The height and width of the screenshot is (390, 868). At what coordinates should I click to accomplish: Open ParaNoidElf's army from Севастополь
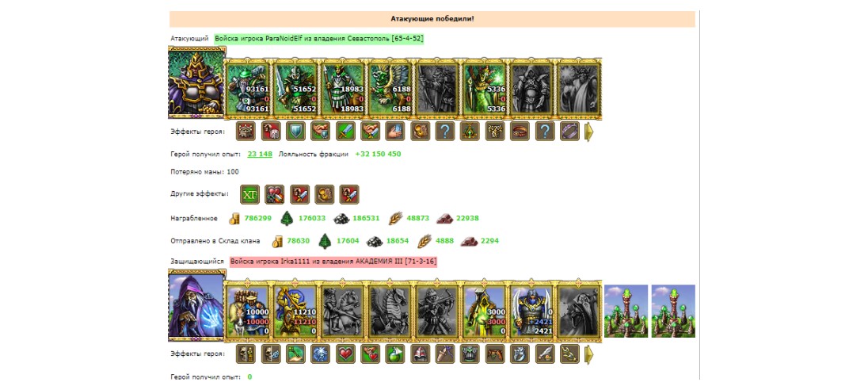click(x=319, y=39)
